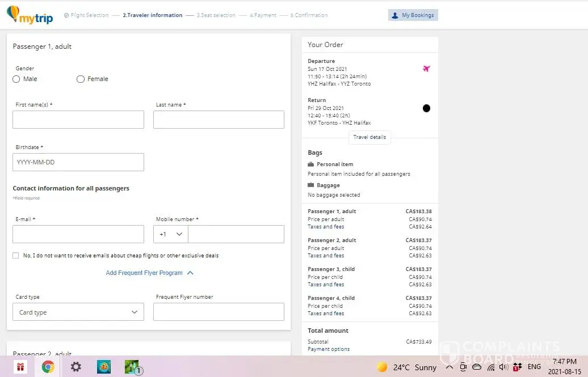
Task: Open the +1 country code dropdown
Action: click(x=171, y=234)
